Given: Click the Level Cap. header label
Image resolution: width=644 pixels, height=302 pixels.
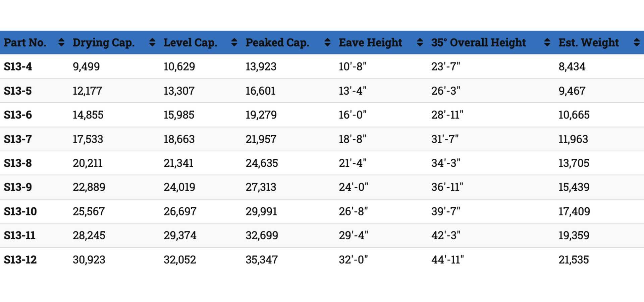Looking at the screenshot, I should tap(191, 43).
